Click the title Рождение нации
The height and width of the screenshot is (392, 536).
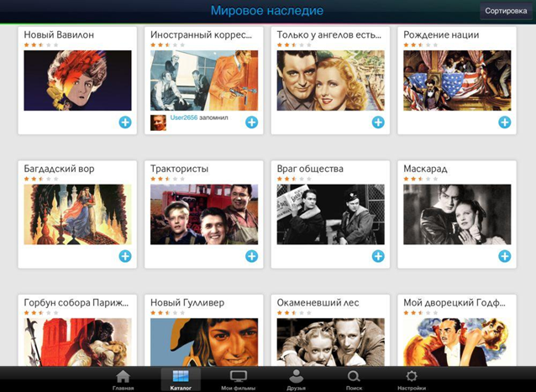[441, 34]
